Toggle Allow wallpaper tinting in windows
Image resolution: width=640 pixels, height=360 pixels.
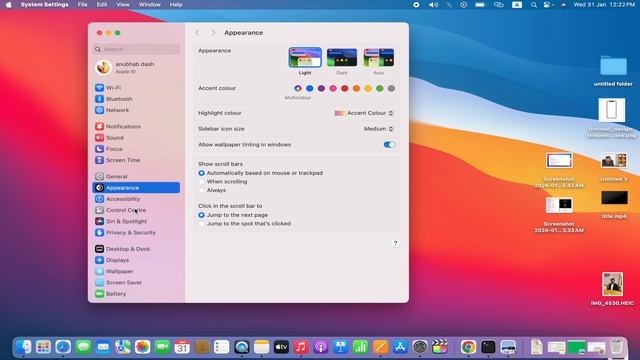[x=389, y=144]
